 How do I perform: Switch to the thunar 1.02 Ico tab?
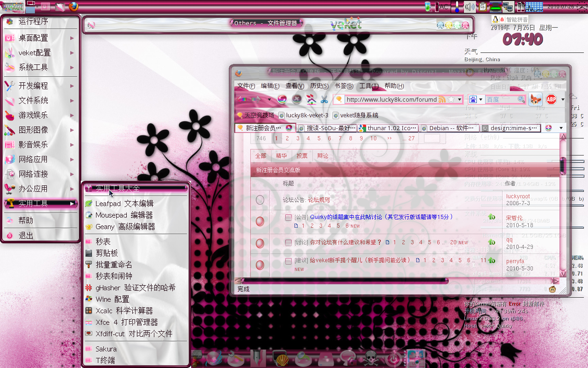click(x=388, y=128)
